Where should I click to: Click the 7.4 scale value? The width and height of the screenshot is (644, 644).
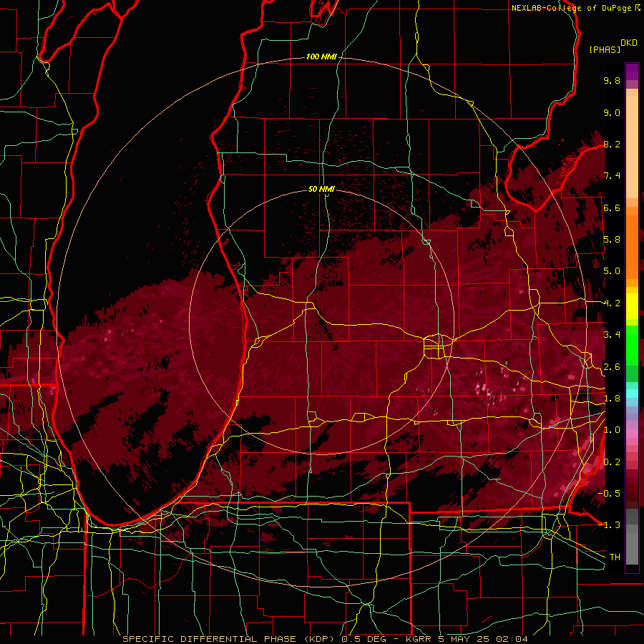pyautogui.click(x=612, y=176)
